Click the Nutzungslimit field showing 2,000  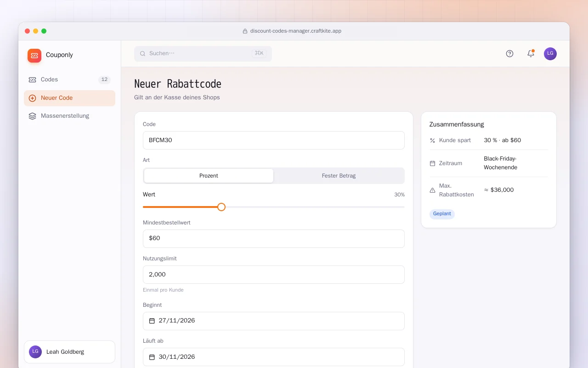click(274, 275)
